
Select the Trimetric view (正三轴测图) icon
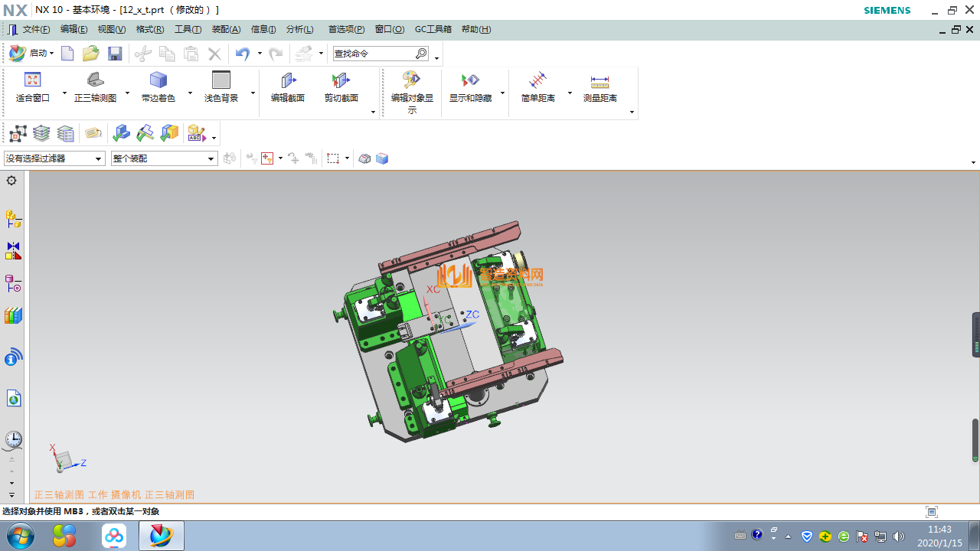click(95, 80)
